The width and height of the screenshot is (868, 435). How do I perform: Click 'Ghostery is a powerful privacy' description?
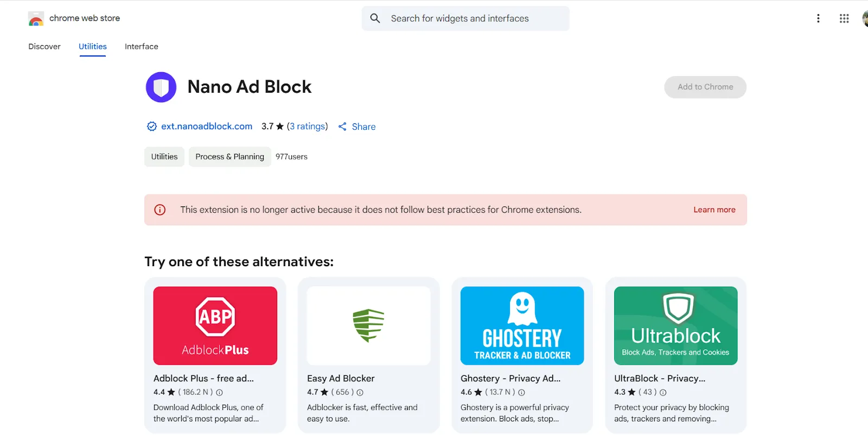tap(515, 413)
